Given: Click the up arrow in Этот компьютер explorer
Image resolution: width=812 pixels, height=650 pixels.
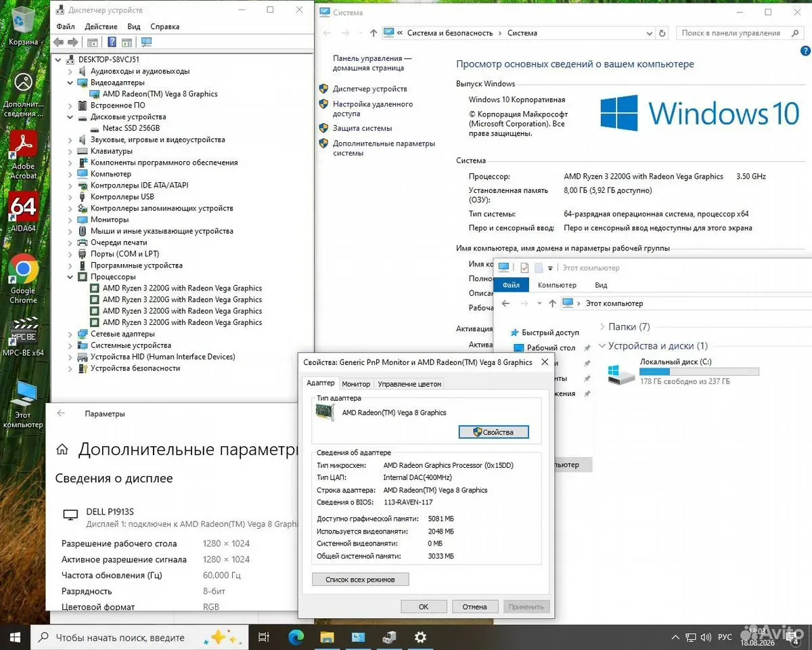Looking at the screenshot, I should (x=552, y=303).
